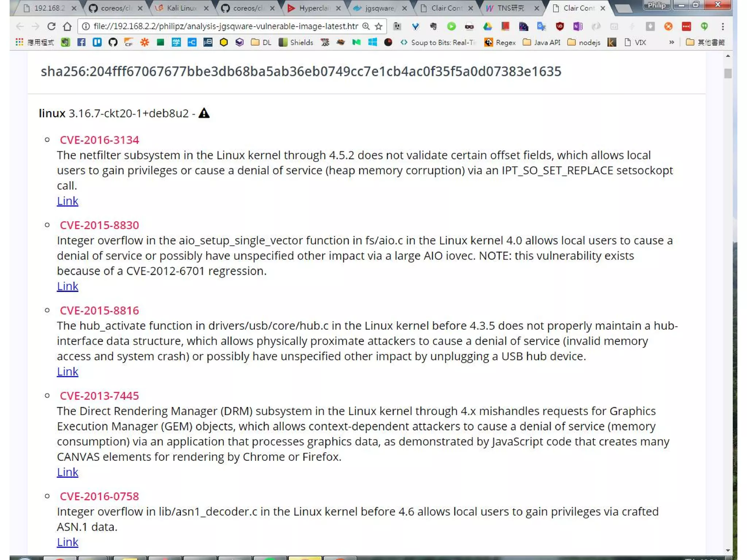
Task: Click the Home button in toolbar
Action: 67,26
